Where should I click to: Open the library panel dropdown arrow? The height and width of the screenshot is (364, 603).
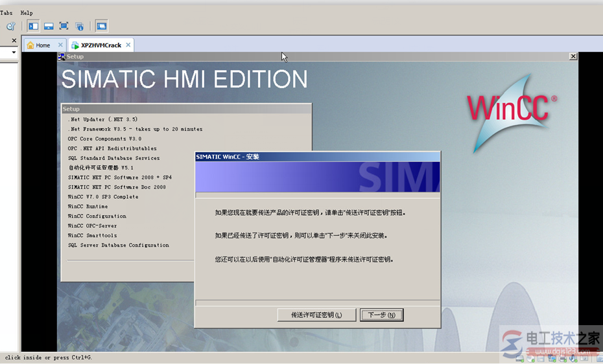pos(14,52)
